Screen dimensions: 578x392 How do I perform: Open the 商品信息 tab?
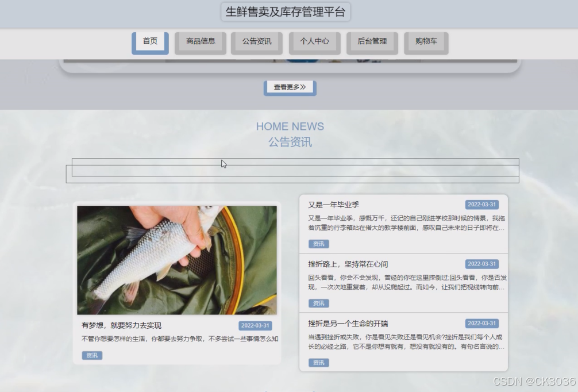pyautogui.click(x=200, y=41)
